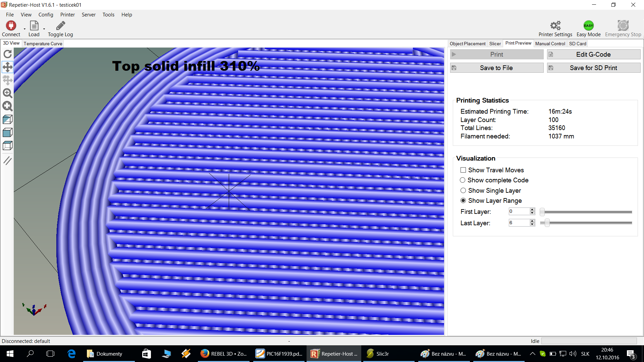Open Printer Settings gear icon
This screenshot has width=644, height=362.
coord(555,26)
